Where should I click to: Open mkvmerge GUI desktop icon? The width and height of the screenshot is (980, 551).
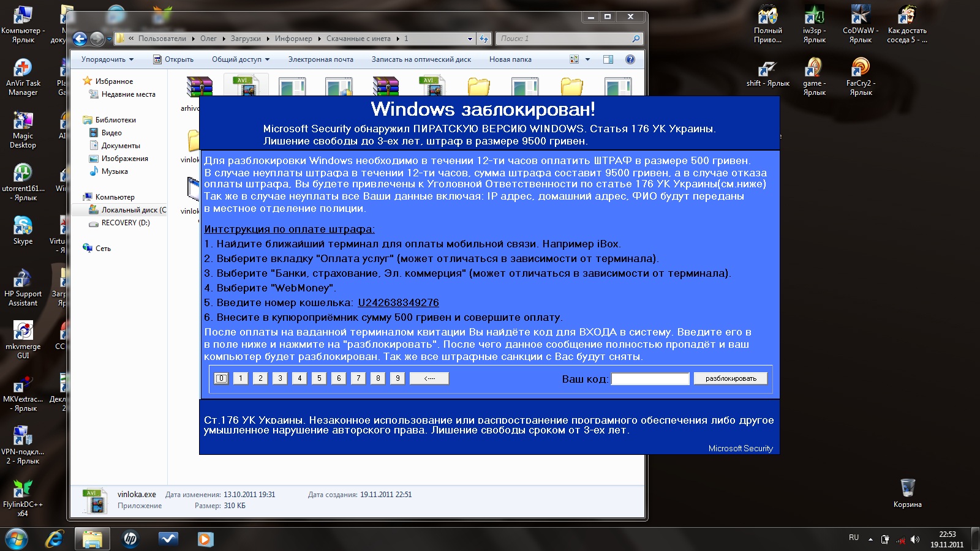pos(23,340)
